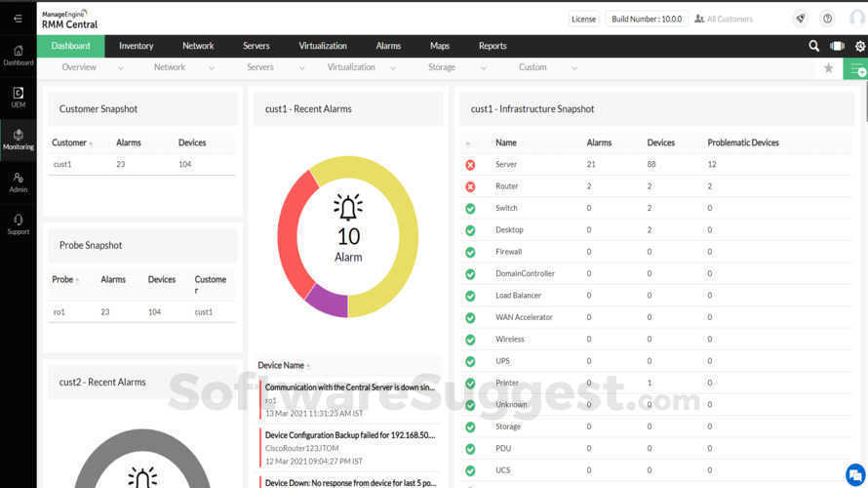Image resolution: width=868 pixels, height=488 pixels.
Task: Click the red status icon for Server
Action: (470, 165)
